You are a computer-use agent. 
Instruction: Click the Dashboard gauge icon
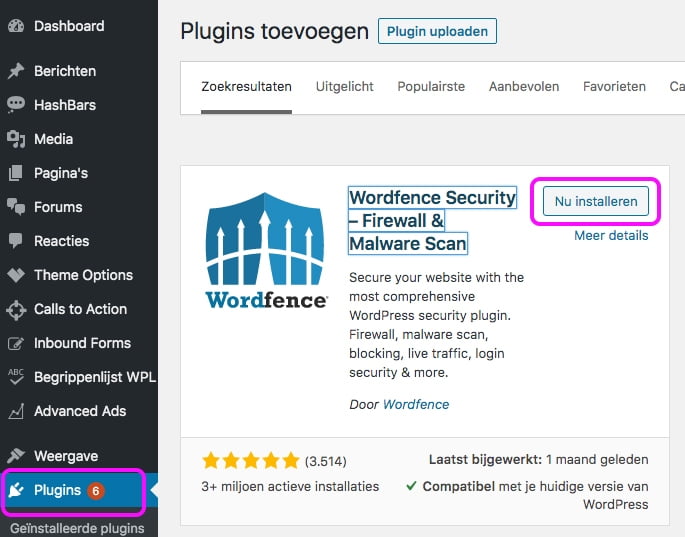pos(16,26)
